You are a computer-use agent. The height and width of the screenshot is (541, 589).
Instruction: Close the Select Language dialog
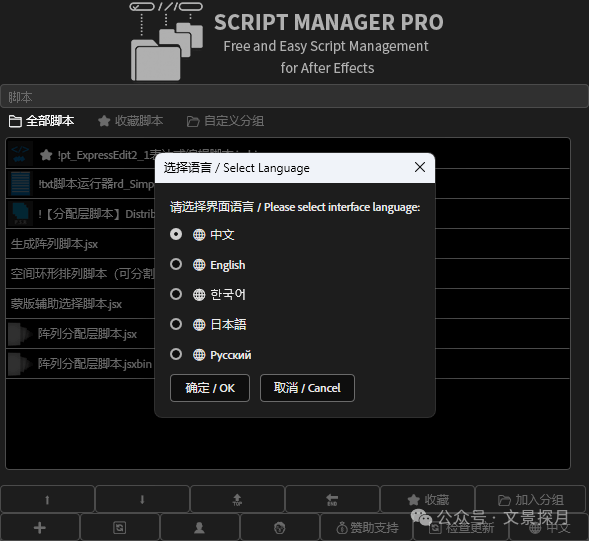coord(420,167)
